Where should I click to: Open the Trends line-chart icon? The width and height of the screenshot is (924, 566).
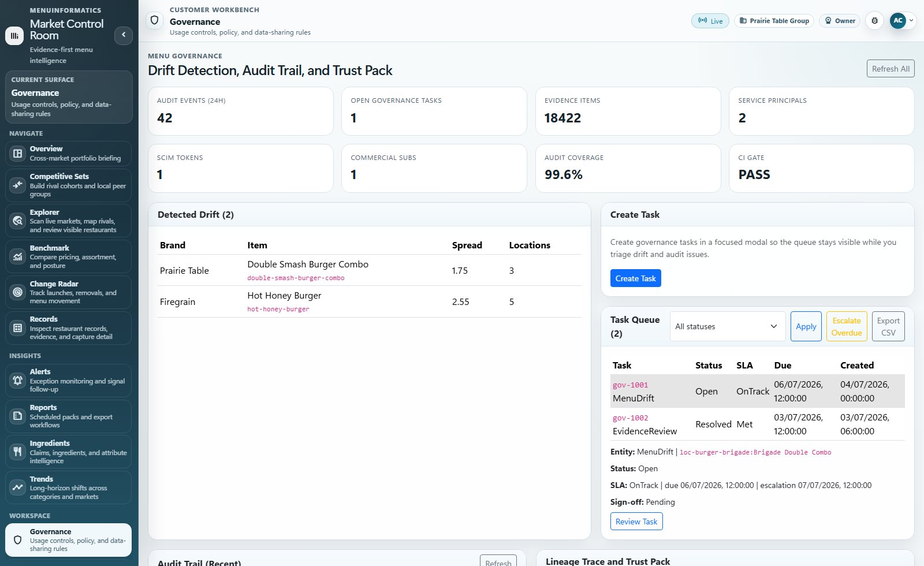coord(18,487)
